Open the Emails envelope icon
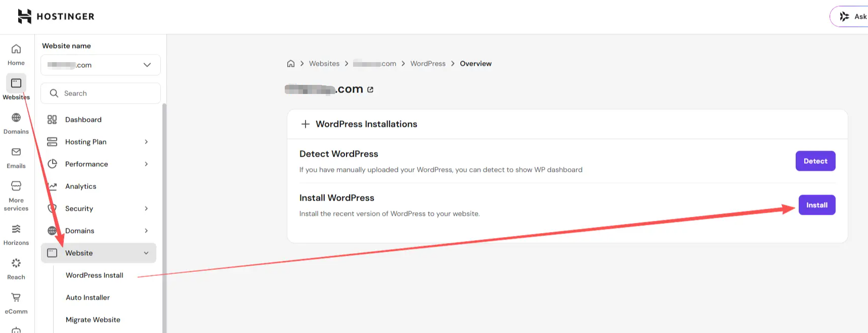This screenshot has width=868, height=333. (x=16, y=152)
